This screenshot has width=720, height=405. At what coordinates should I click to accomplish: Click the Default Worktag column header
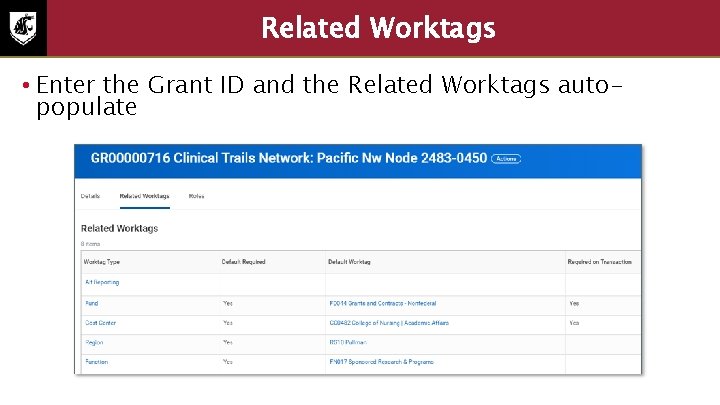(349, 262)
